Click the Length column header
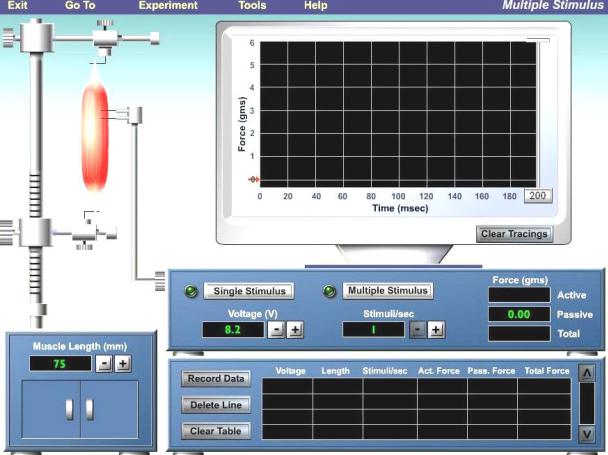The width and height of the screenshot is (608, 455). pyautogui.click(x=335, y=371)
